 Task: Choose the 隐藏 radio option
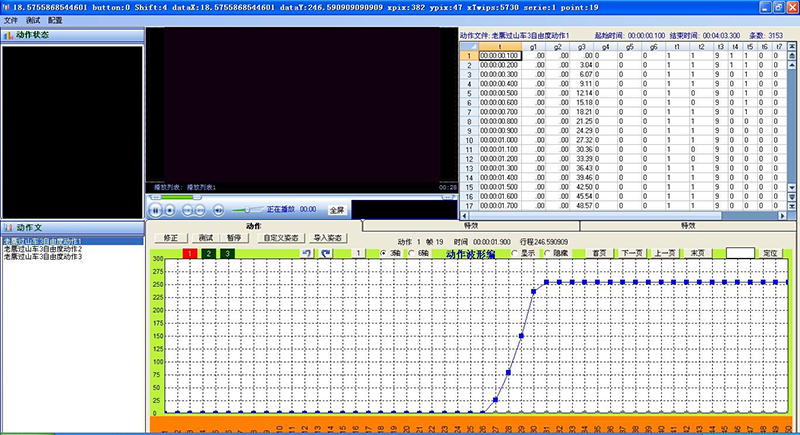547,254
